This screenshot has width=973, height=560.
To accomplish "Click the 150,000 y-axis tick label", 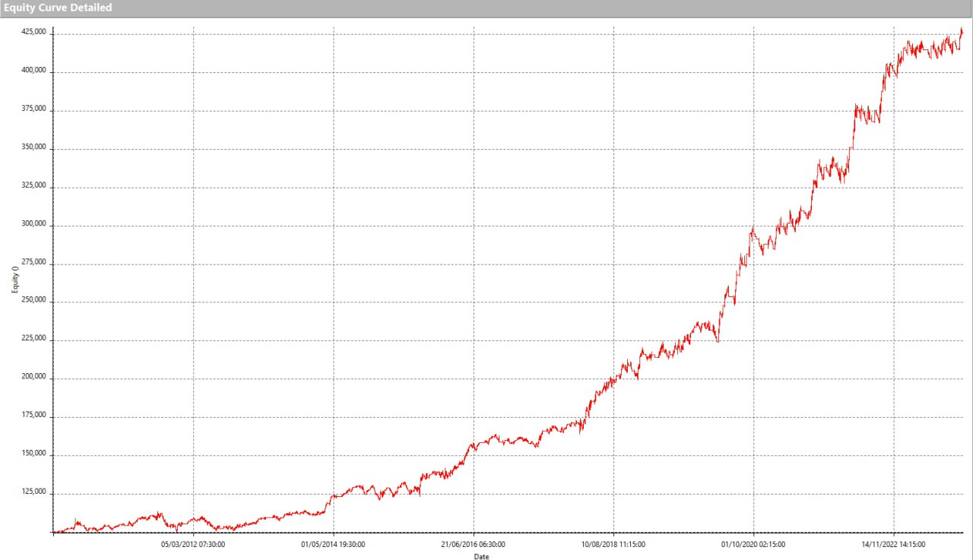I will (x=33, y=454).
